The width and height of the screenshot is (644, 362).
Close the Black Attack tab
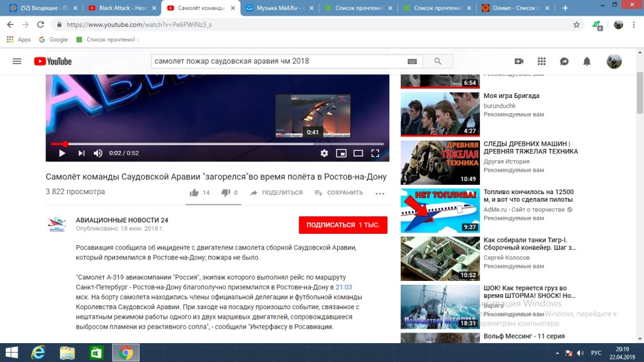point(154,8)
